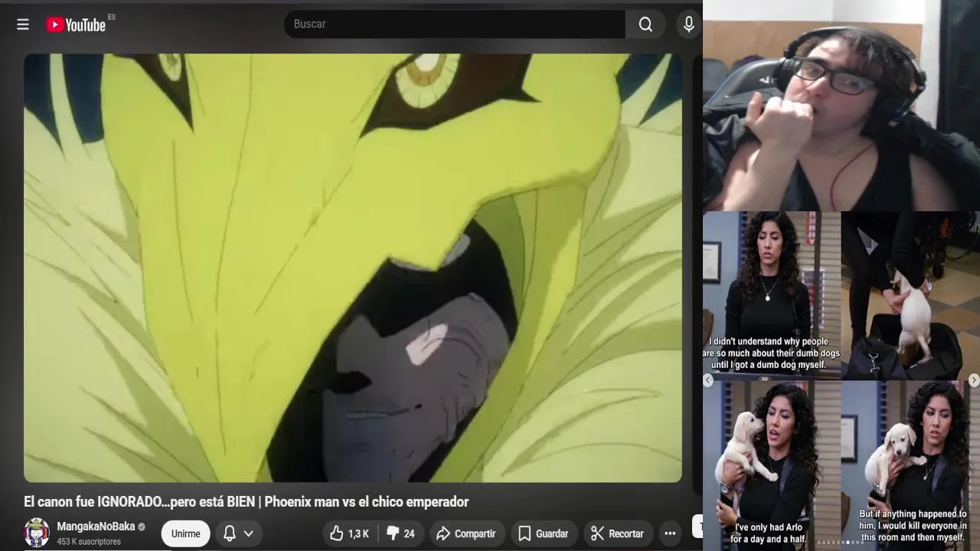Dislike the video with thumbs down
980x551 pixels.
[400, 533]
